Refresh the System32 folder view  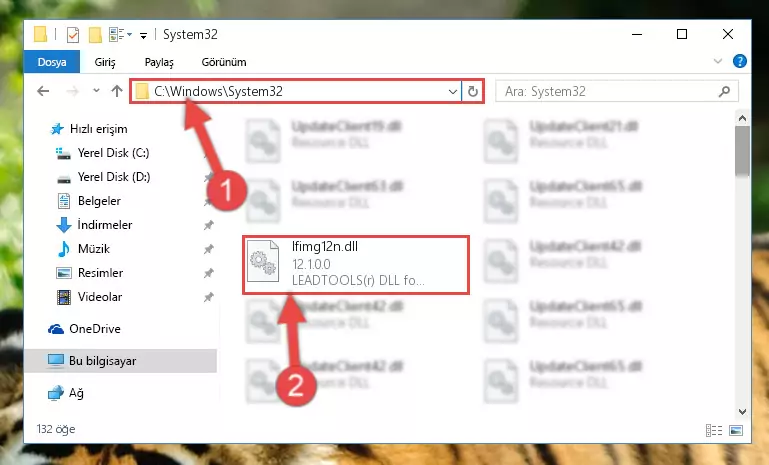pyautogui.click(x=473, y=91)
